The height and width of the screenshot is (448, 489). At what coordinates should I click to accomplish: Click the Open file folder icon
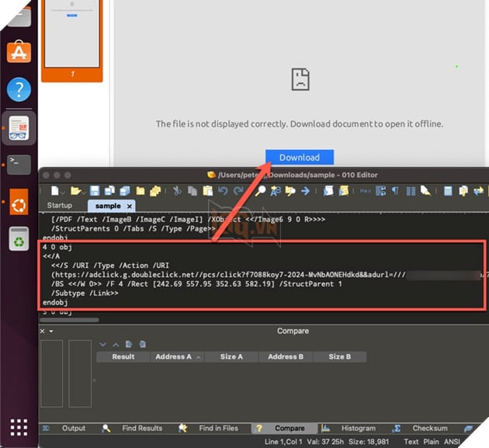click(75, 191)
